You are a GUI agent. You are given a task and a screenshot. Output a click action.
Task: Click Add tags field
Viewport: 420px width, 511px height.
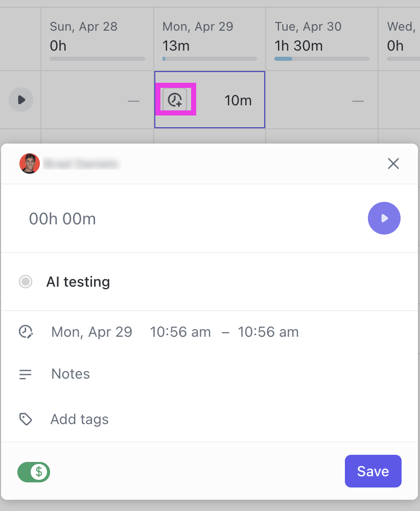80,420
